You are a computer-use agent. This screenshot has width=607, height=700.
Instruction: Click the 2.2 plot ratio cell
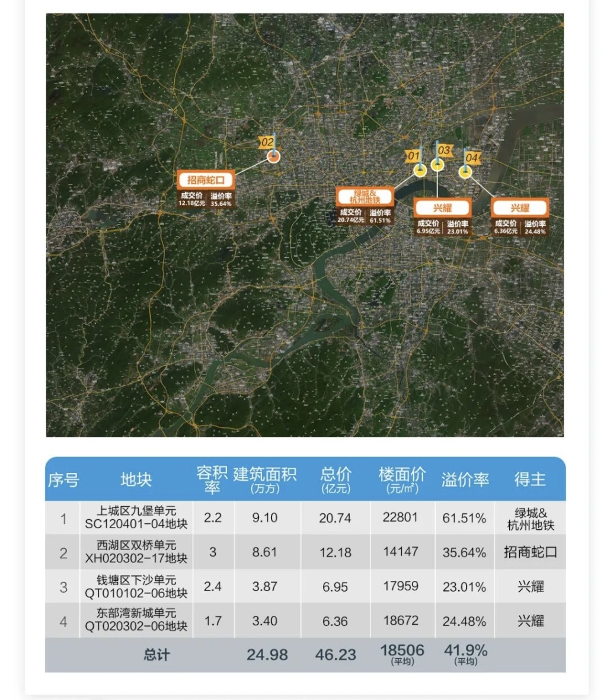point(213,517)
